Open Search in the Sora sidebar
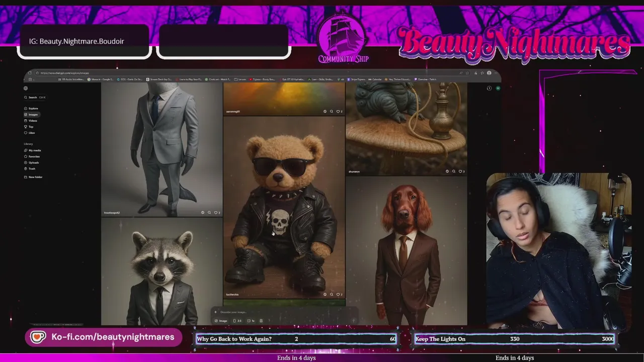This screenshot has height=362, width=644. click(x=34, y=98)
